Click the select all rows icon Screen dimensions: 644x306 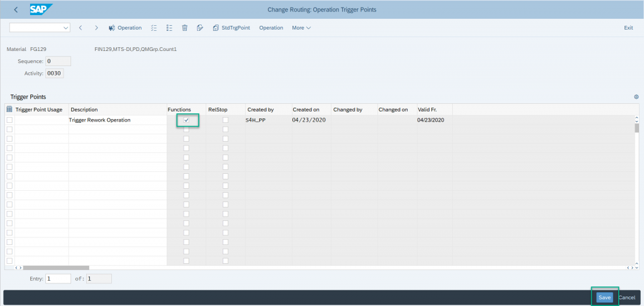coord(154,28)
